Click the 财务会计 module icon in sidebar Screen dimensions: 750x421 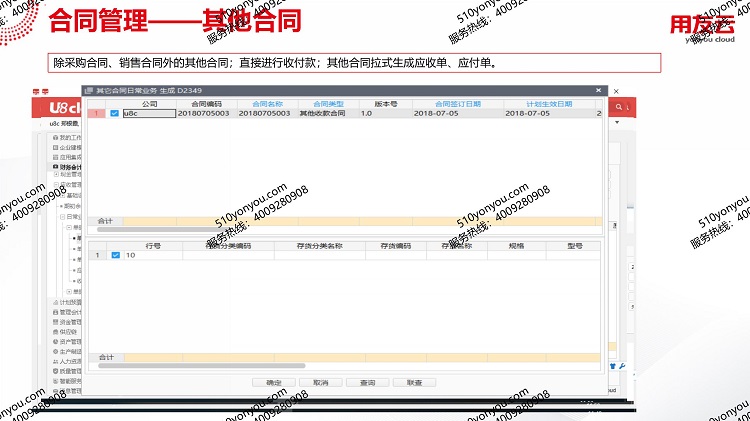(x=53, y=166)
